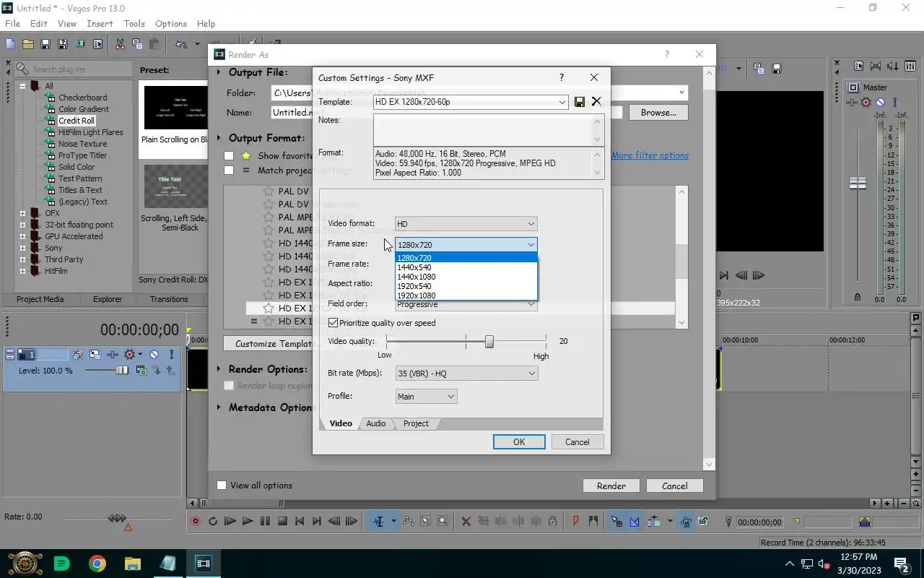The width and height of the screenshot is (924, 578).
Task: Click Render in the Render As window
Action: pyautogui.click(x=611, y=486)
